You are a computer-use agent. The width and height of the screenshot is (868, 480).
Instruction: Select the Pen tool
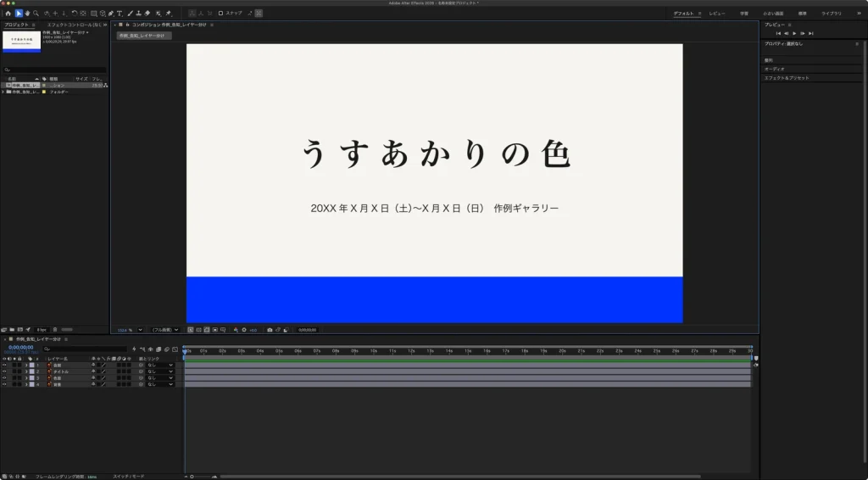pos(111,14)
